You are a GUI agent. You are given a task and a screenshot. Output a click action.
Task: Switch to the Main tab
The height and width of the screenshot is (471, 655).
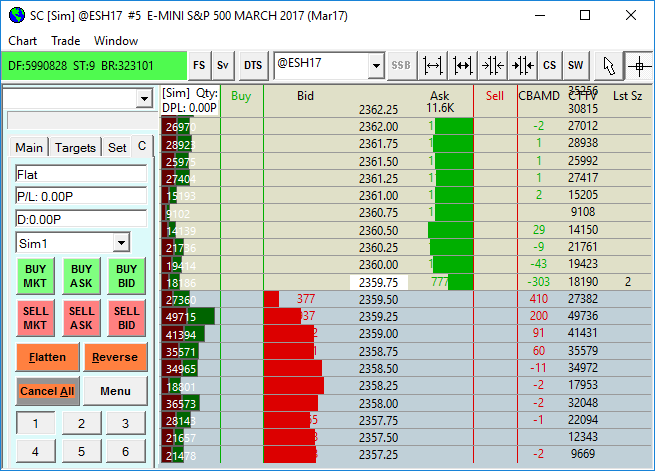[x=29, y=147]
